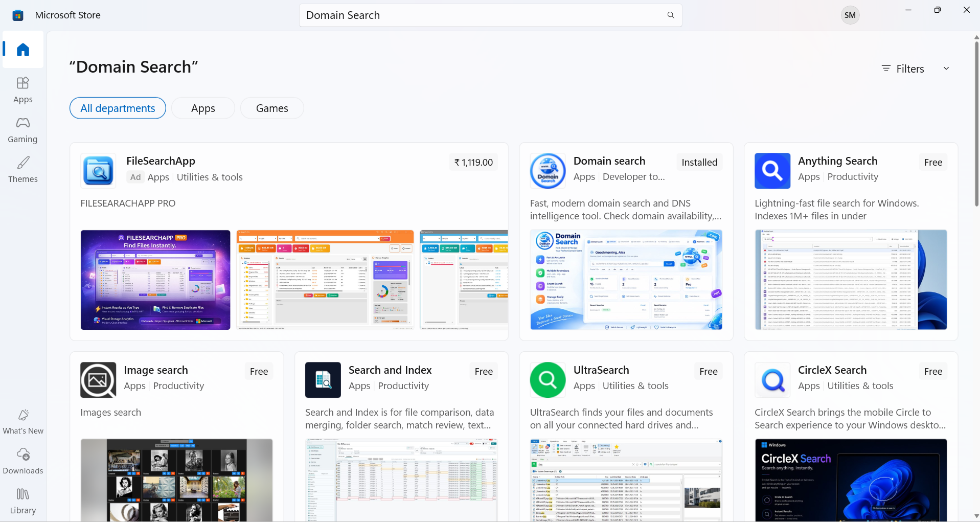980x522 pixels.
Task: Open the SM user profile avatar
Action: [x=850, y=15]
